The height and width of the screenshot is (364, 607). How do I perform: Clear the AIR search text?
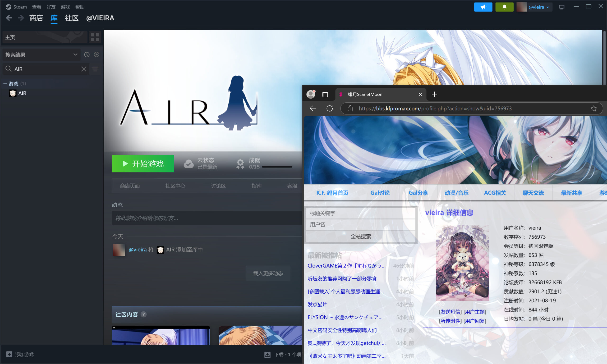pos(83,69)
